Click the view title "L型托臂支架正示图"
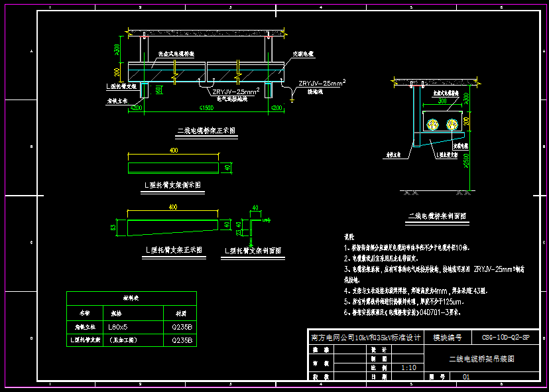Image resolution: width=549 pixels, height=392 pixels. tap(174, 250)
